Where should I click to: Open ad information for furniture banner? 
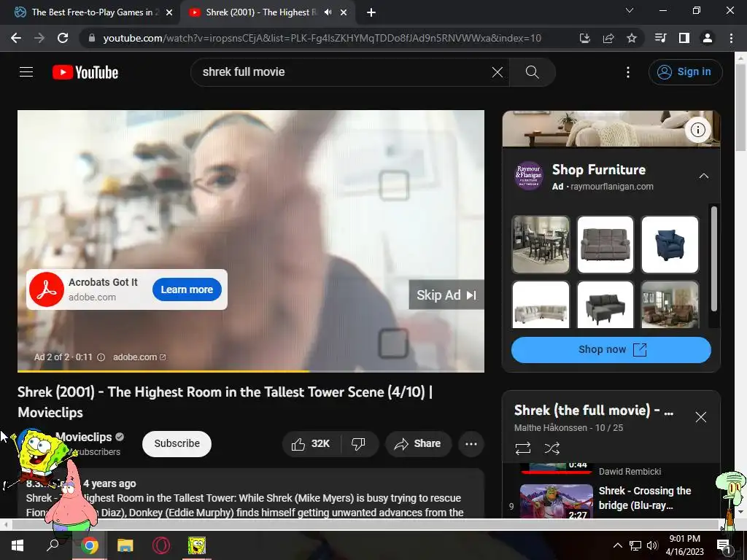pos(698,130)
